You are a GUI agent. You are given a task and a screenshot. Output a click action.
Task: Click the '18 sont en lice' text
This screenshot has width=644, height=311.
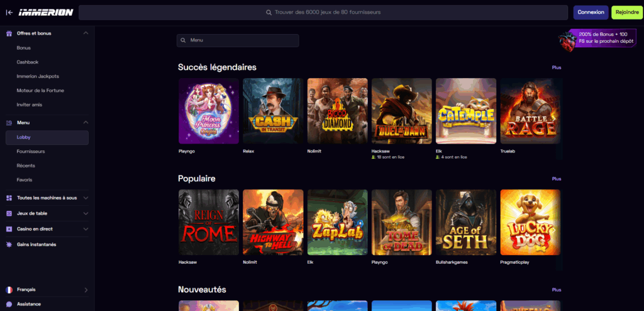point(391,157)
